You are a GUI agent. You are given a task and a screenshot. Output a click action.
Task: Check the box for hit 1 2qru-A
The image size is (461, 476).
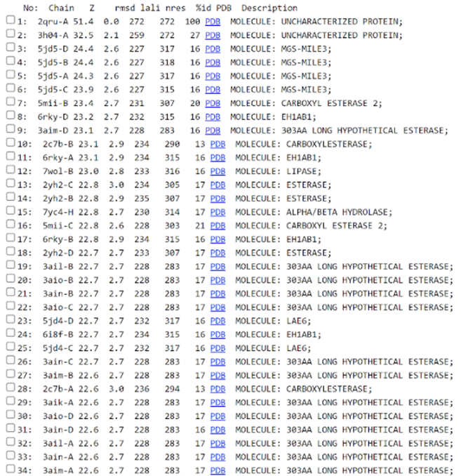tap(10, 22)
